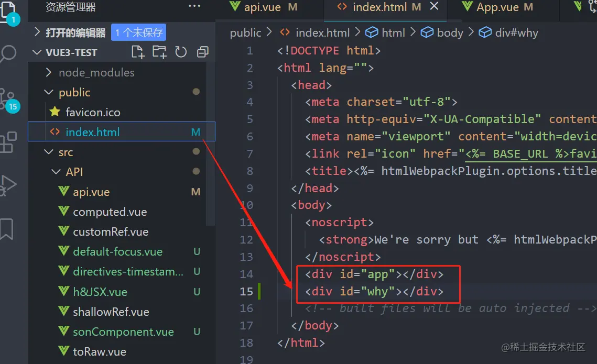Viewport: 597px width, 364px height.
Task: Click the div id="why" code line
Action: click(x=374, y=291)
